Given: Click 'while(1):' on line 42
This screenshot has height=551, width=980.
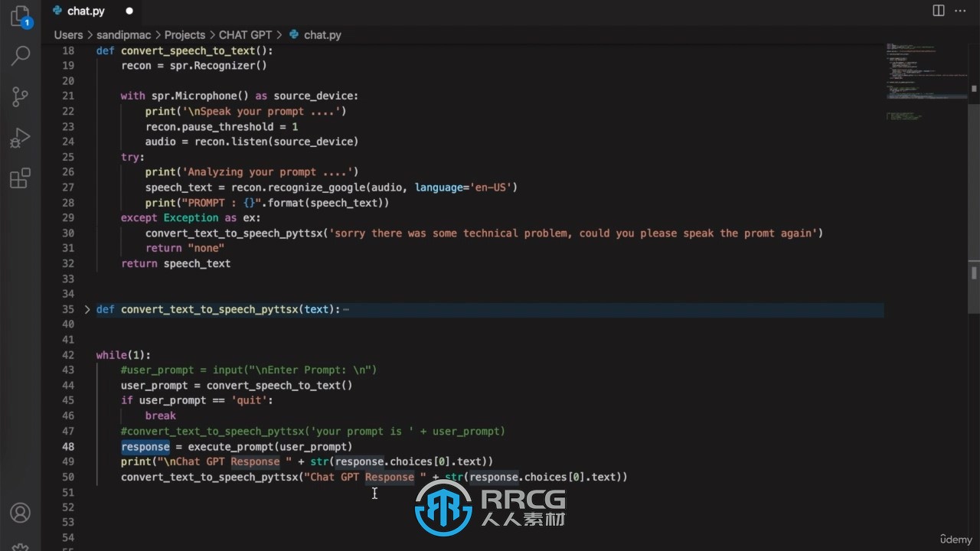Looking at the screenshot, I should click(123, 355).
